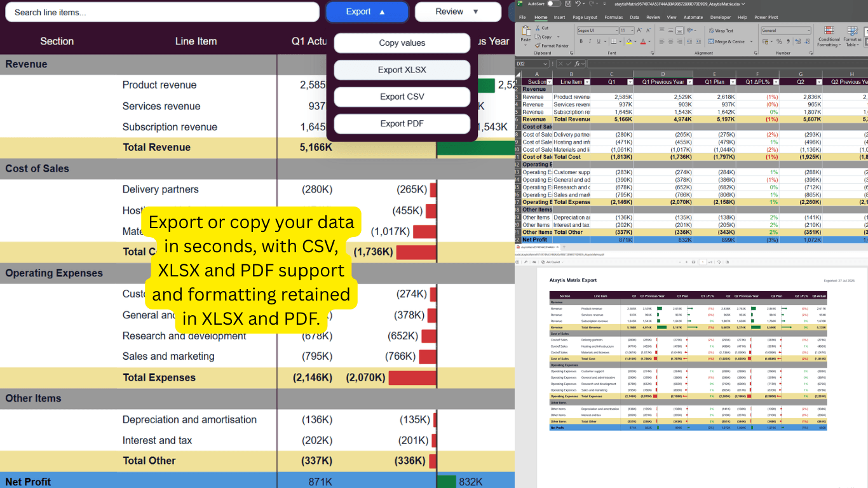Click the Format Painter brush

(538, 46)
